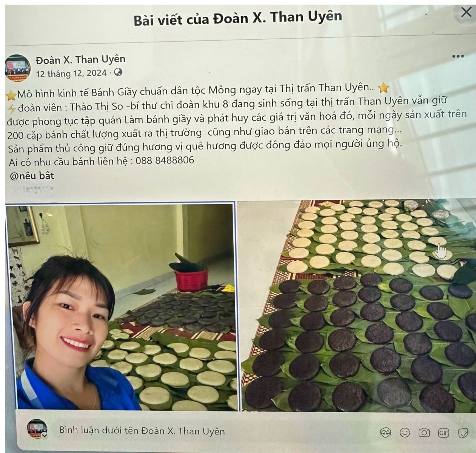The width and height of the screenshot is (476, 453).
Task: Open the three-dot post options menu
Action: pos(458,56)
